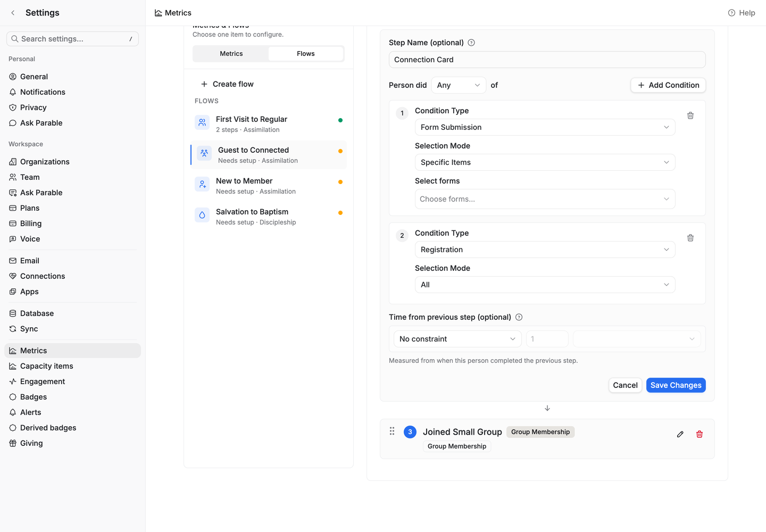The height and width of the screenshot is (532, 766).
Task: Select the First Visit to Regular flow
Action: [x=269, y=124]
